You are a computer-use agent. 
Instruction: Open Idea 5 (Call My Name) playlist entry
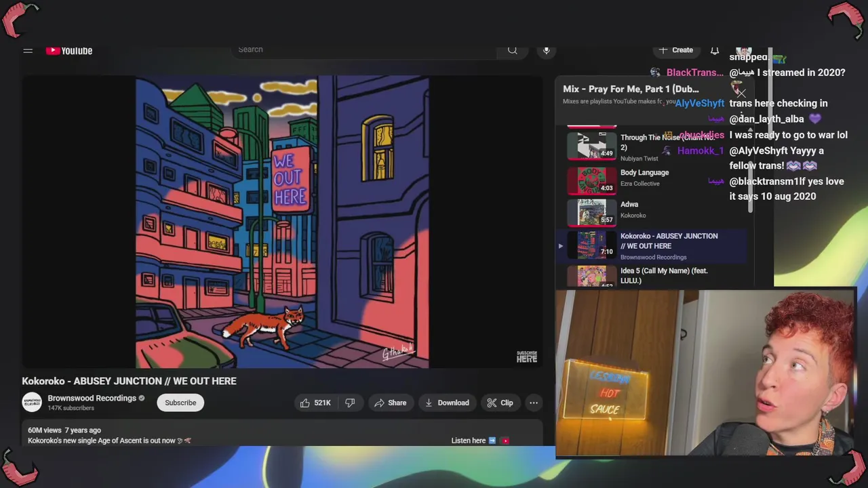click(x=664, y=276)
